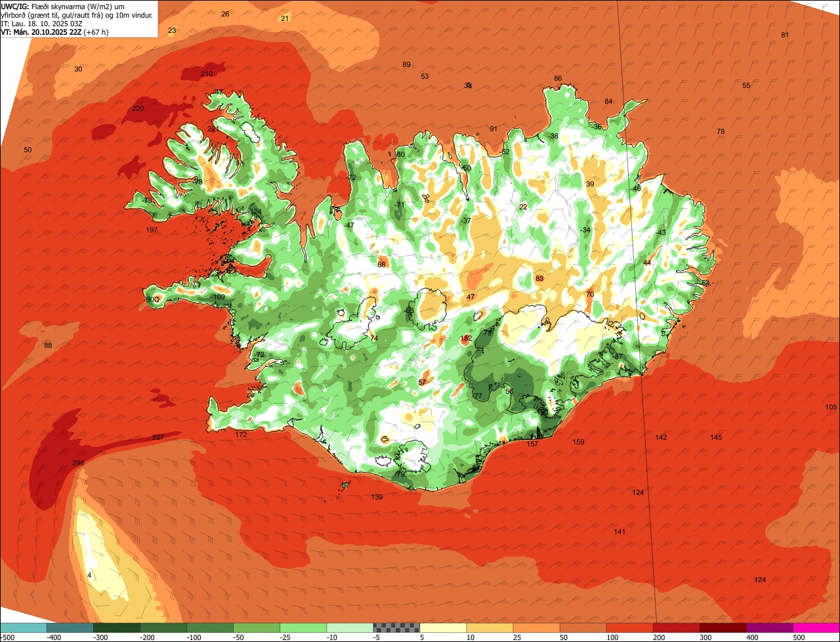Select the flux value 227 southwest of Reykjanes

[158, 437]
